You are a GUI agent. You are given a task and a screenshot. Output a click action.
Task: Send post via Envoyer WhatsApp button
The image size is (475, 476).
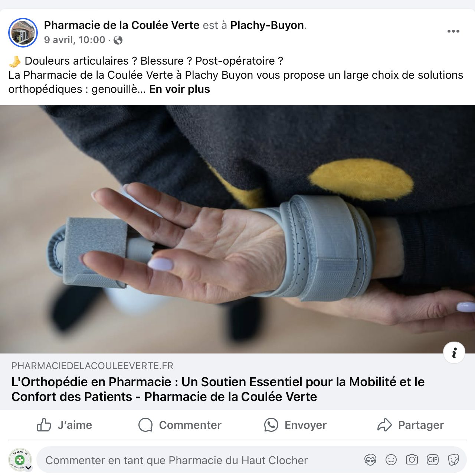click(x=295, y=425)
